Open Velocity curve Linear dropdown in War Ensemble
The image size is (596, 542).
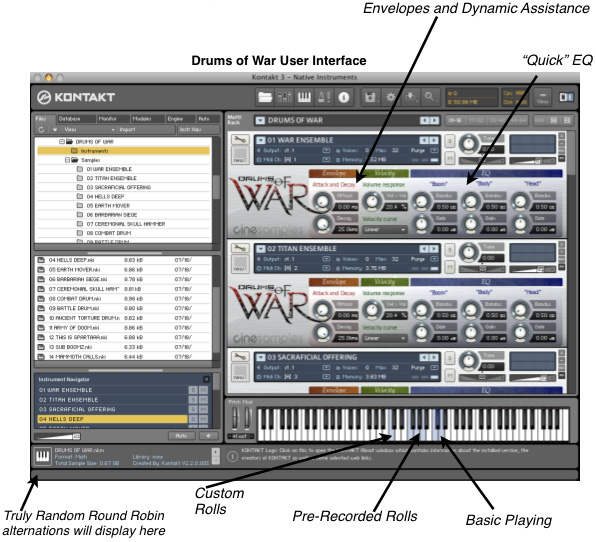coord(385,230)
